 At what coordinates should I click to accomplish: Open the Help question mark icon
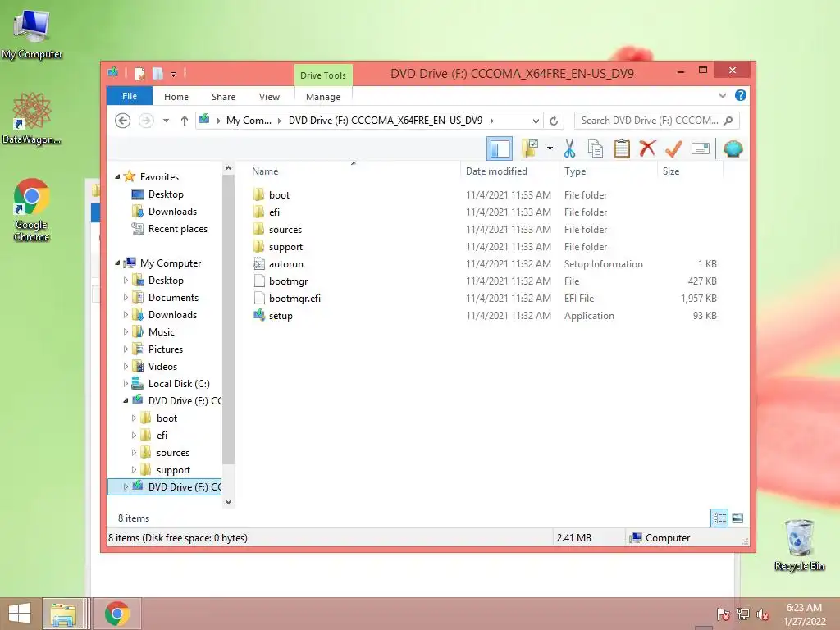(x=741, y=95)
